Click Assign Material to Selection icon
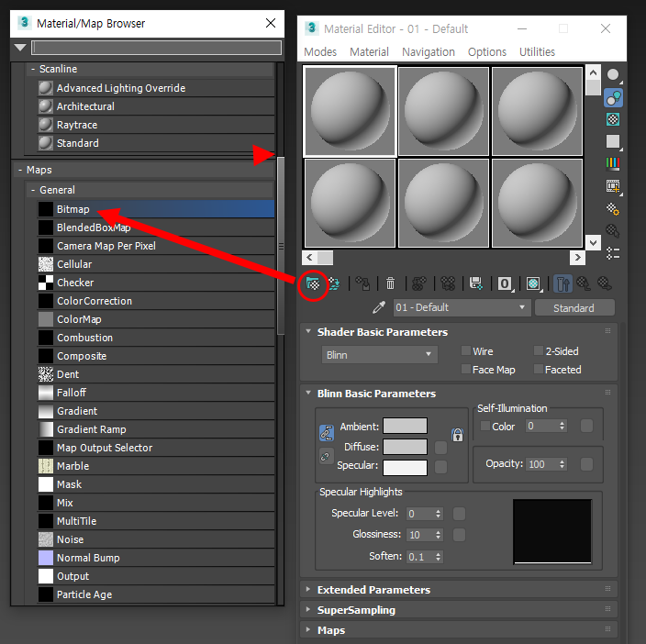 [x=363, y=283]
